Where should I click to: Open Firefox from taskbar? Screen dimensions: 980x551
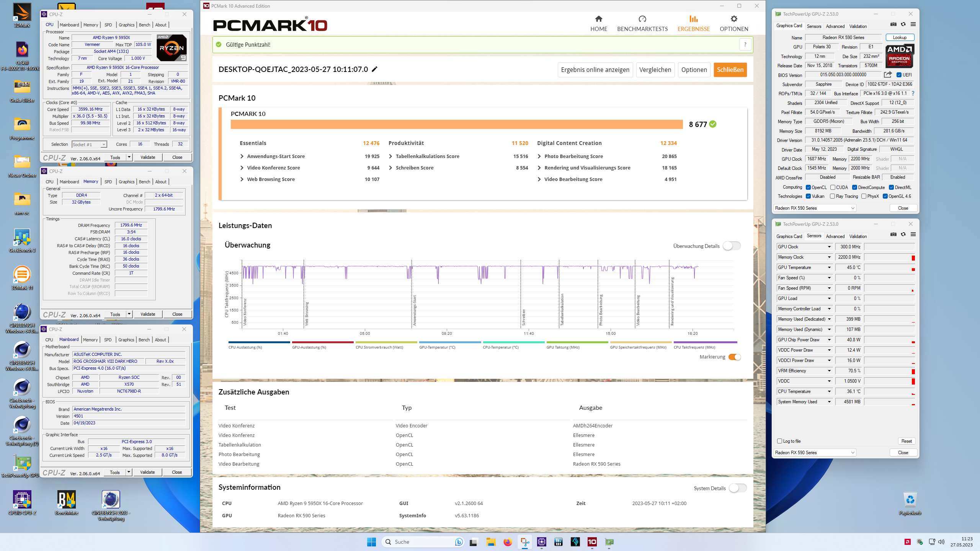point(508,542)
